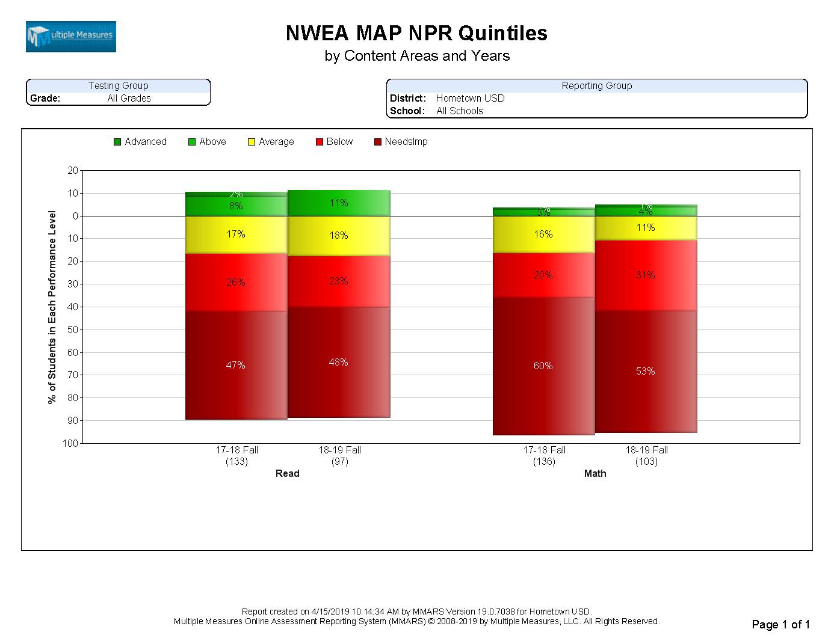Click the 47% NeedsImp segment in Read 17-18
This screenshot has width=834, height=644.
(x=236, y=365)
